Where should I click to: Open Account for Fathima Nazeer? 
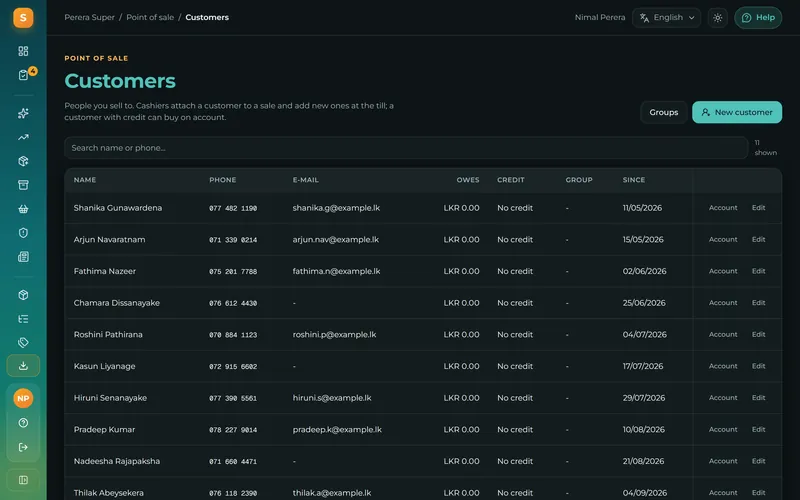[x=723, y=271]
